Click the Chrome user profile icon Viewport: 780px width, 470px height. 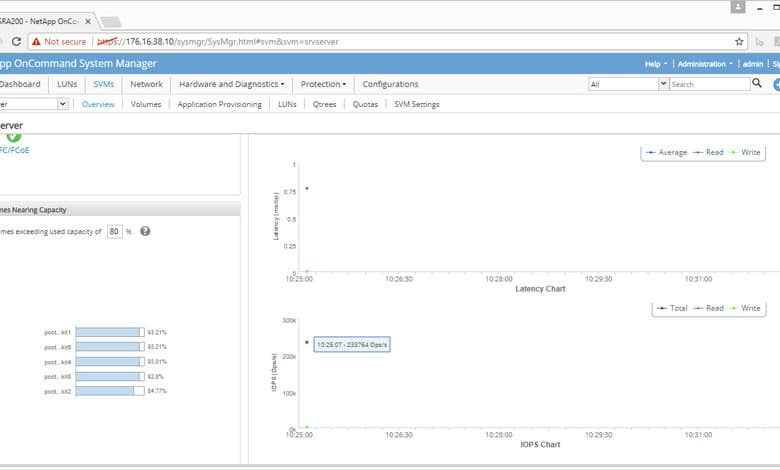(x=738, y=7)
